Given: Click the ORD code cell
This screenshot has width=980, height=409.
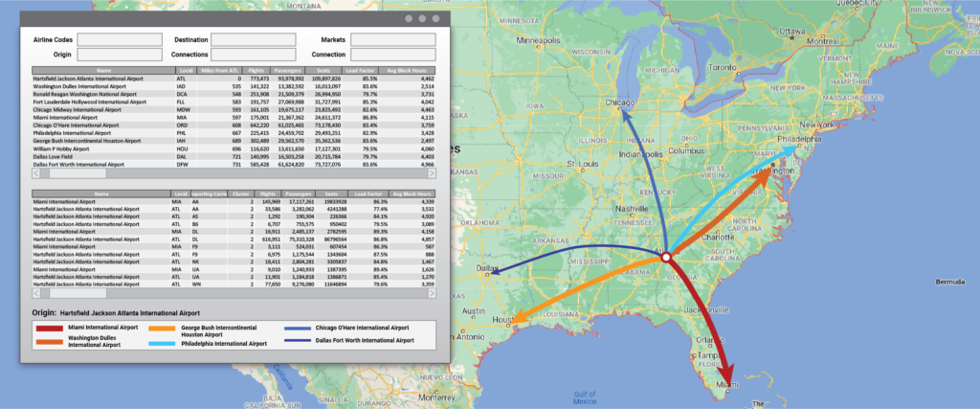Looking at the screenshot, I should (x=183, y=125).
